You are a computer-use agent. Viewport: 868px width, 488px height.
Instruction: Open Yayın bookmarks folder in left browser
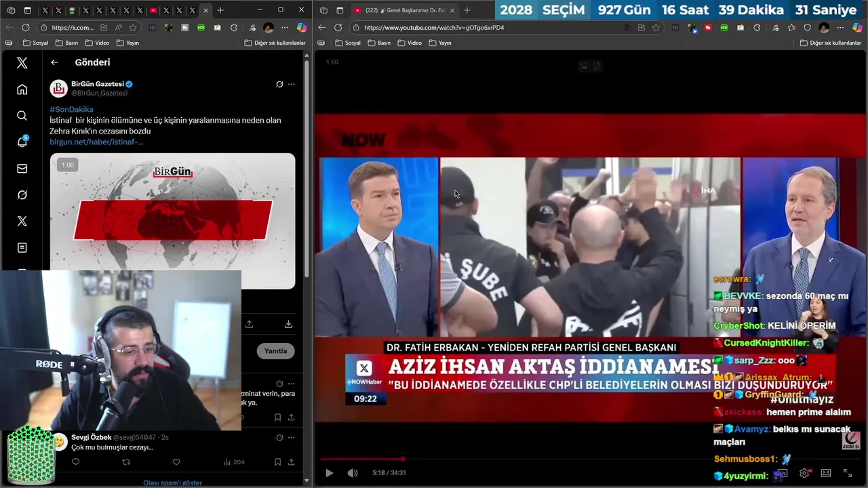(x=127, y=43)
